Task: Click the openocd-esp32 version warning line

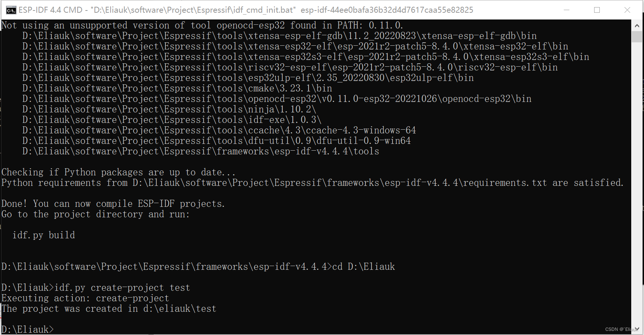Action: (201, 25)
